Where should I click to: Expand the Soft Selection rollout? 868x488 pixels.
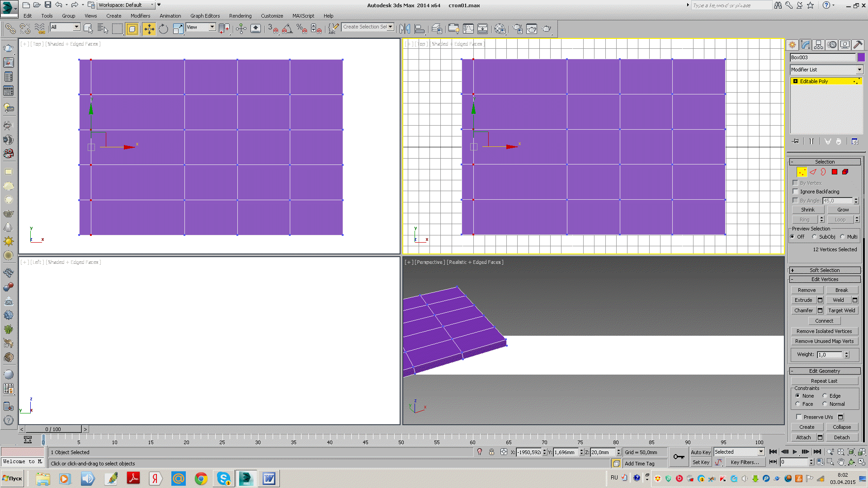click(x=825, y=270)
